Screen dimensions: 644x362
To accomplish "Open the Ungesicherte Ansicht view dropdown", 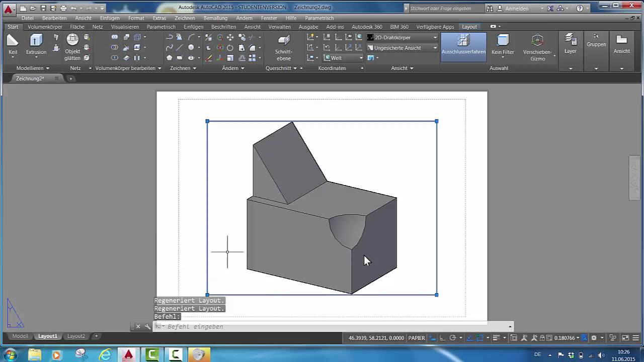I will point(402,48).
